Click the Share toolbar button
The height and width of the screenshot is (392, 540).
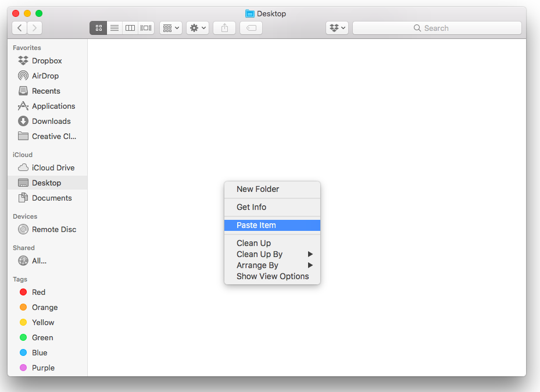pyautogui.click(x=224, y=28)
